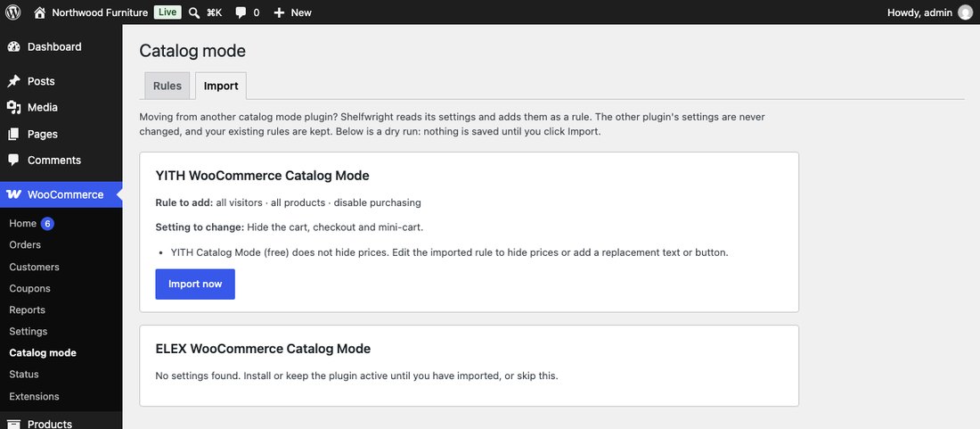Open the Pages menu item
This screenshot has height=429, width=980.
point(43,134)
